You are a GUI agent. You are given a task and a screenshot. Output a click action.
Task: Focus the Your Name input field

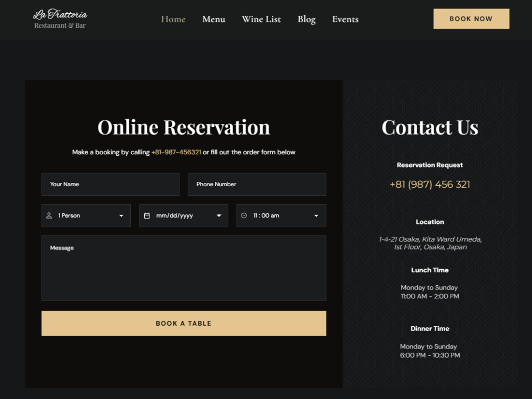110,184
